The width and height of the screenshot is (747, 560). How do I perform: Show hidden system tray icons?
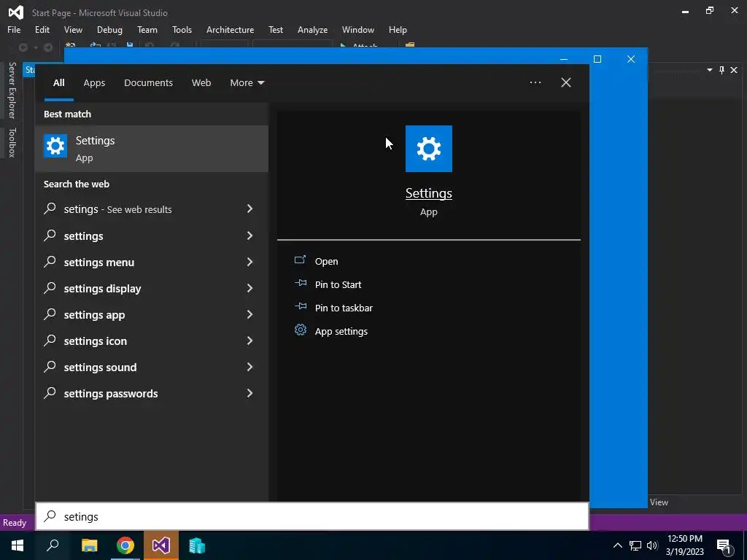[x=617, y=545]
